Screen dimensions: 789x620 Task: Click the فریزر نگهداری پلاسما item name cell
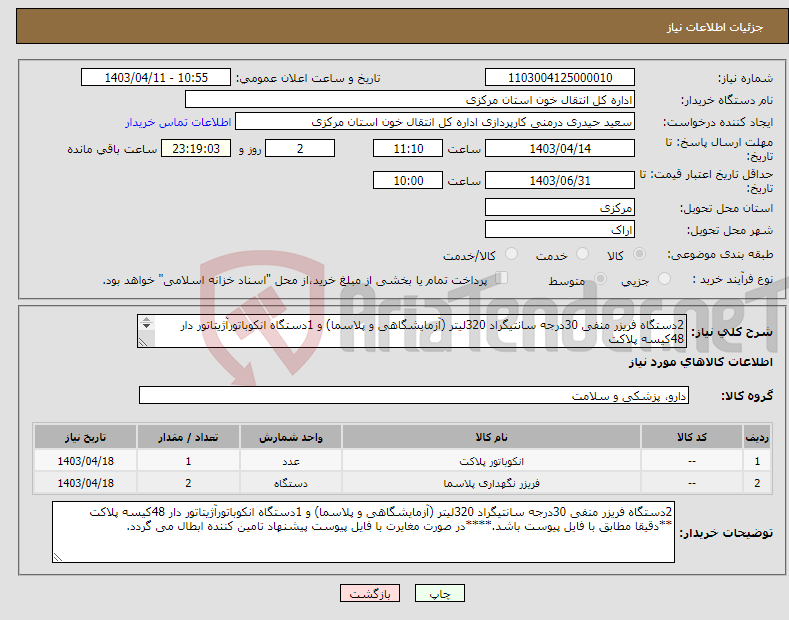(x=491, y=483)
